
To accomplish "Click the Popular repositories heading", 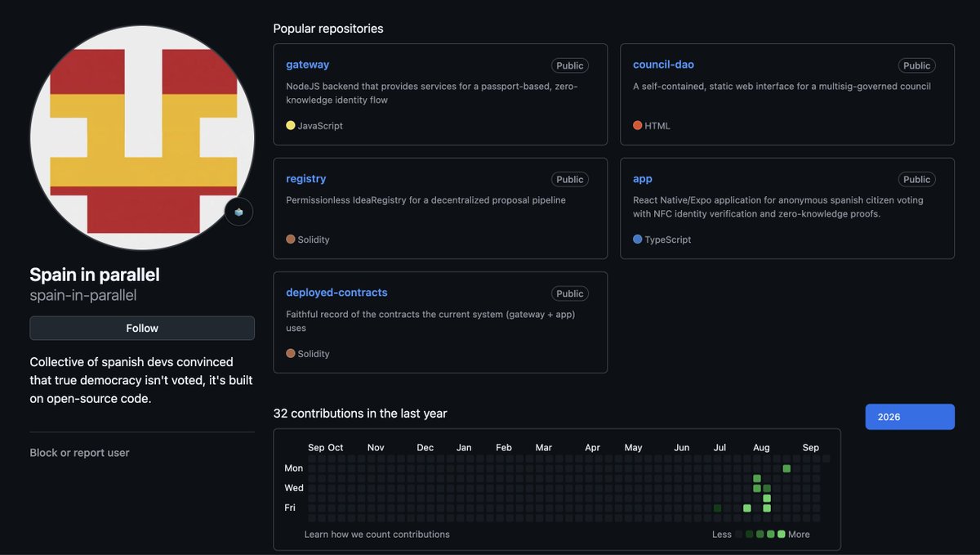I will coord(328,29).
